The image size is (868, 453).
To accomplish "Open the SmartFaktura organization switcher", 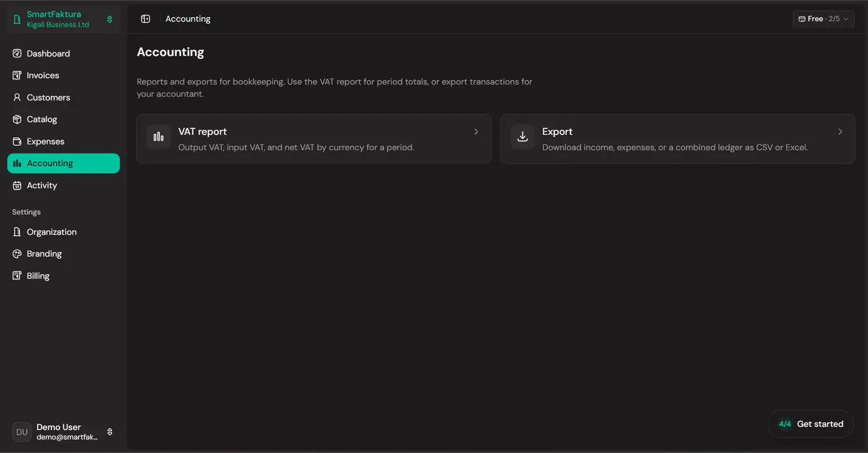I will pyautogui.click(x=63, y=19).
